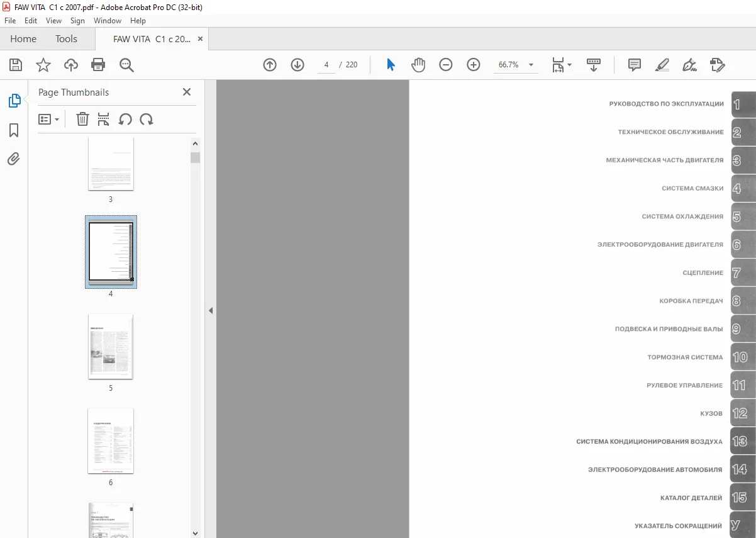Add a comment with the speech bubble icon

[635, 65]
